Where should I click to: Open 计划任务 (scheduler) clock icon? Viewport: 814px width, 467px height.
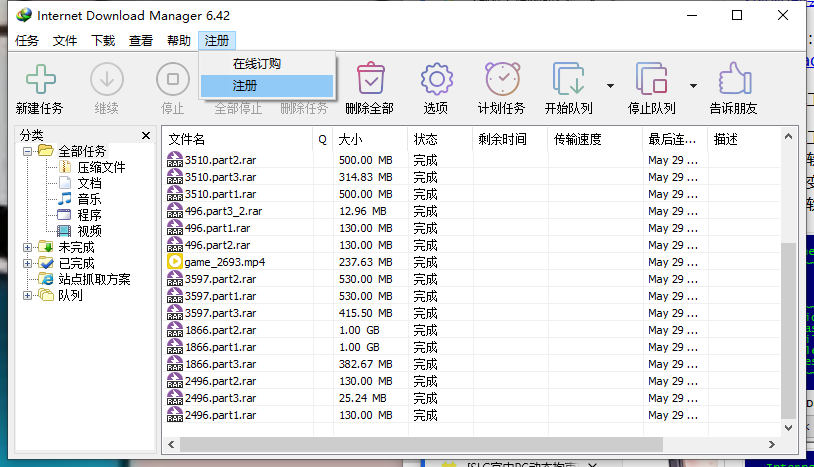[503, 79]
